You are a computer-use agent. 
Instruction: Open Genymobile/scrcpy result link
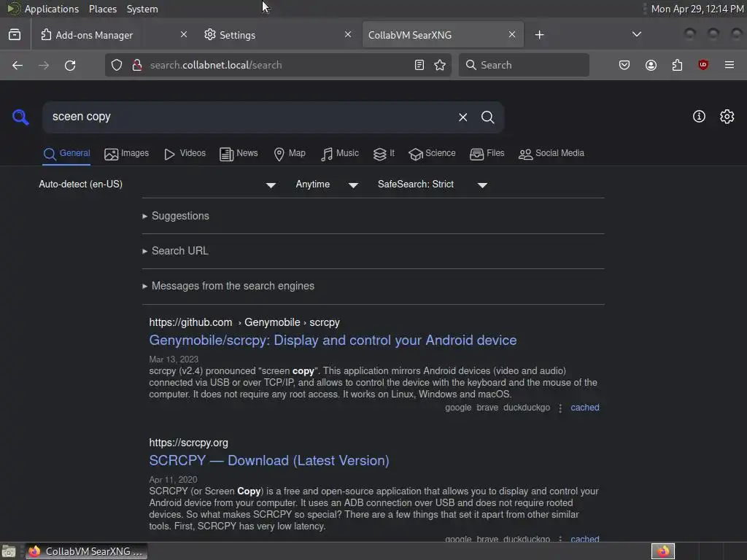[x=333, y=340]
